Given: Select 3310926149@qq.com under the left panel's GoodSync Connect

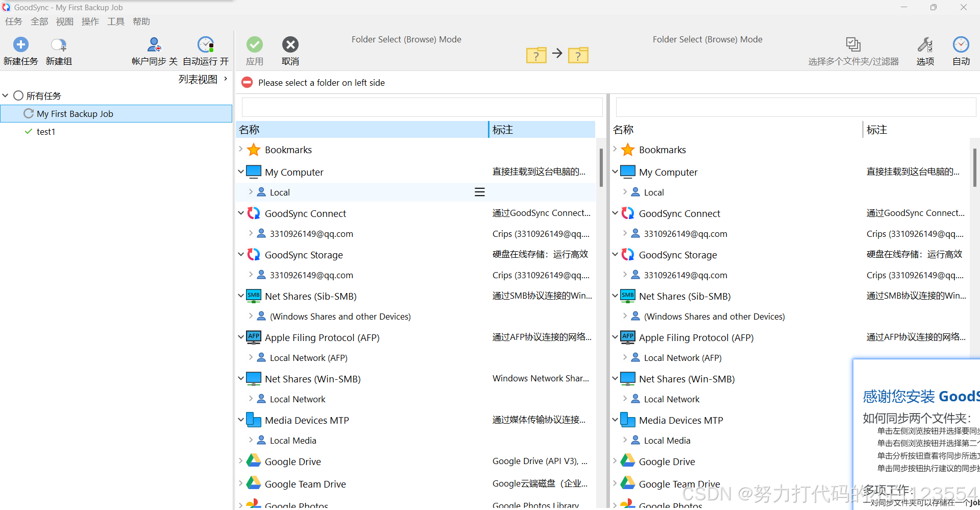Looking at the screenshot, I should [x=311, y=234].
